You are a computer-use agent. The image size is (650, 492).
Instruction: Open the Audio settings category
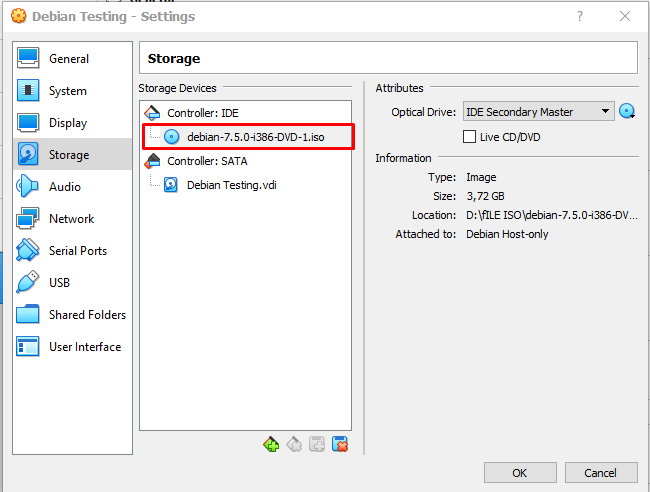click(x=73, y=186)
